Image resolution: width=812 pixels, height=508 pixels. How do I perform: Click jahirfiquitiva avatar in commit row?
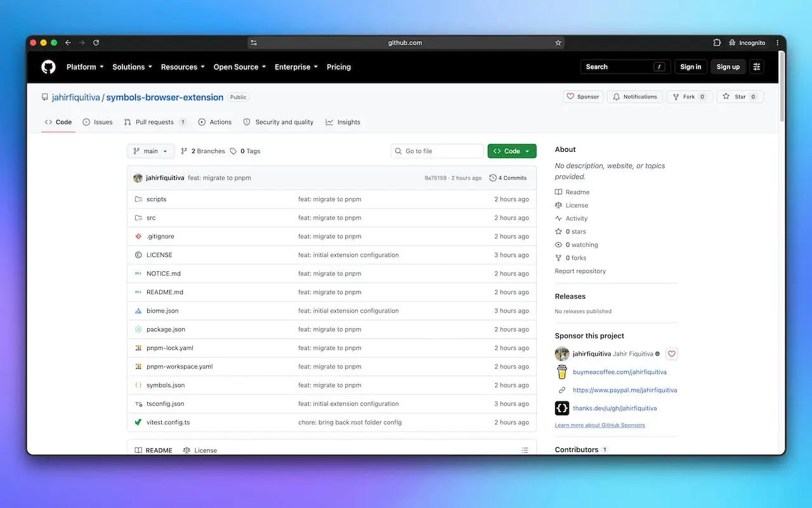[138, 178]
